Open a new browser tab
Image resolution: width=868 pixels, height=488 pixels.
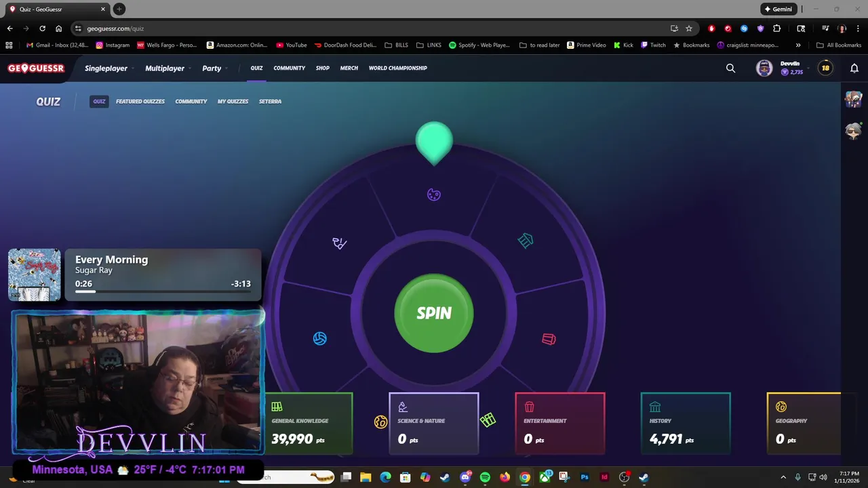(119, 9)
